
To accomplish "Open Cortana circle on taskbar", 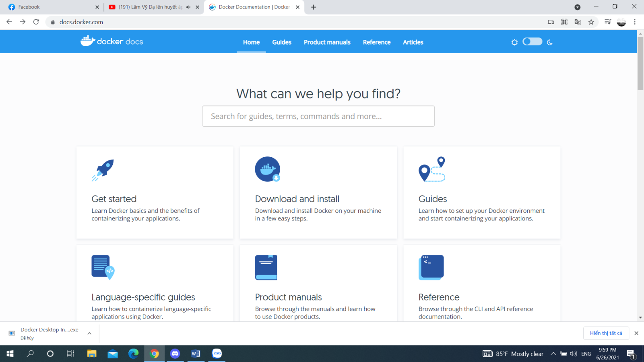I will (50, 354).
